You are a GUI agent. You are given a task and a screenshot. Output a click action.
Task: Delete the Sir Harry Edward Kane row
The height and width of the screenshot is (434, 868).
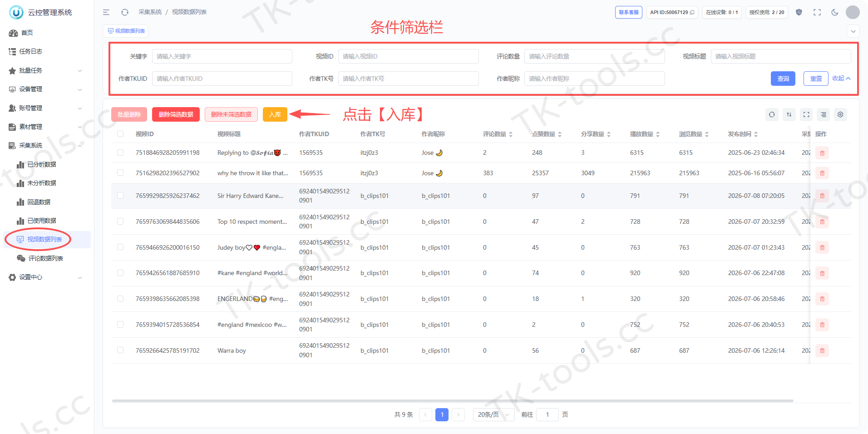click(822, 196)
